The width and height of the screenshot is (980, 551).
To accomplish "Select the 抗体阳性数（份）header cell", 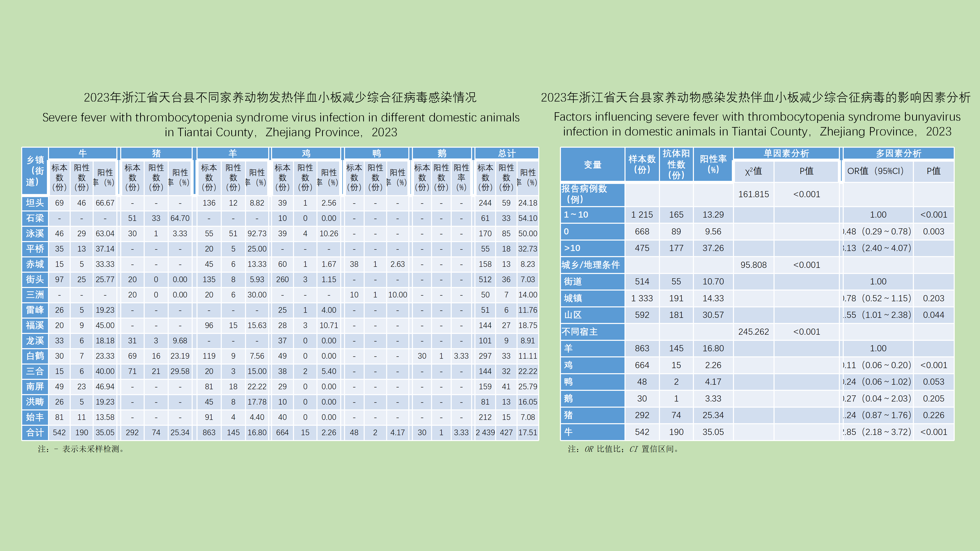I will [676, 164].
